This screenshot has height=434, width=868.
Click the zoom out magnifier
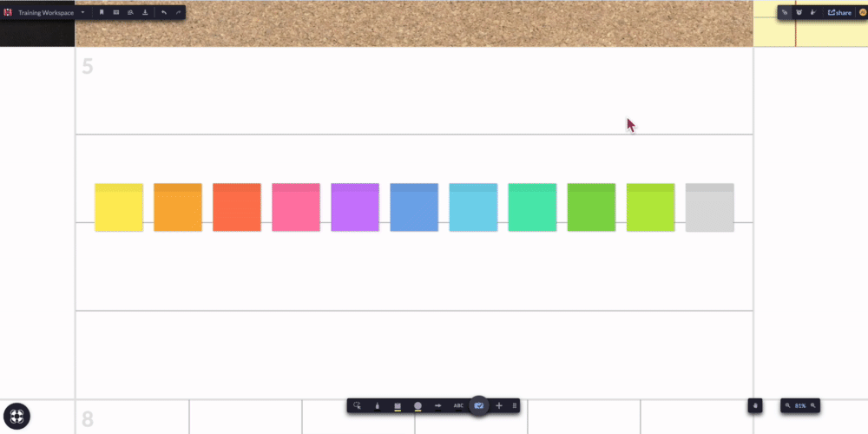tap(787, 405)
